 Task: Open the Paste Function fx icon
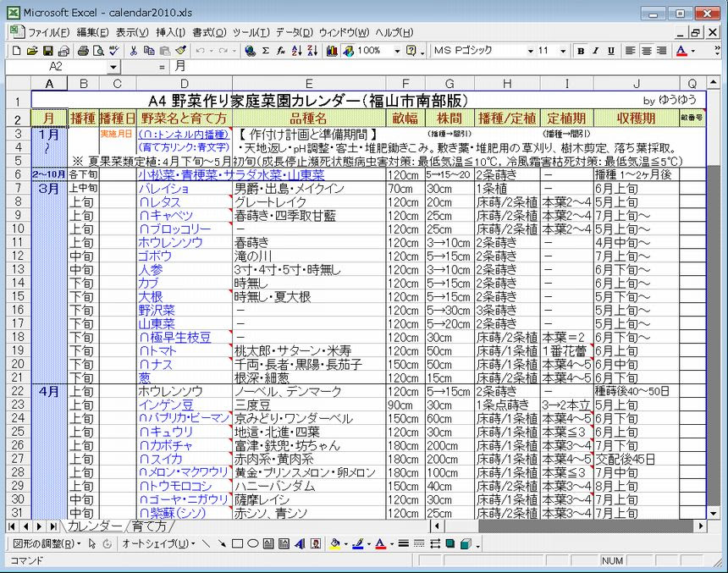click(x=281, y=51)
